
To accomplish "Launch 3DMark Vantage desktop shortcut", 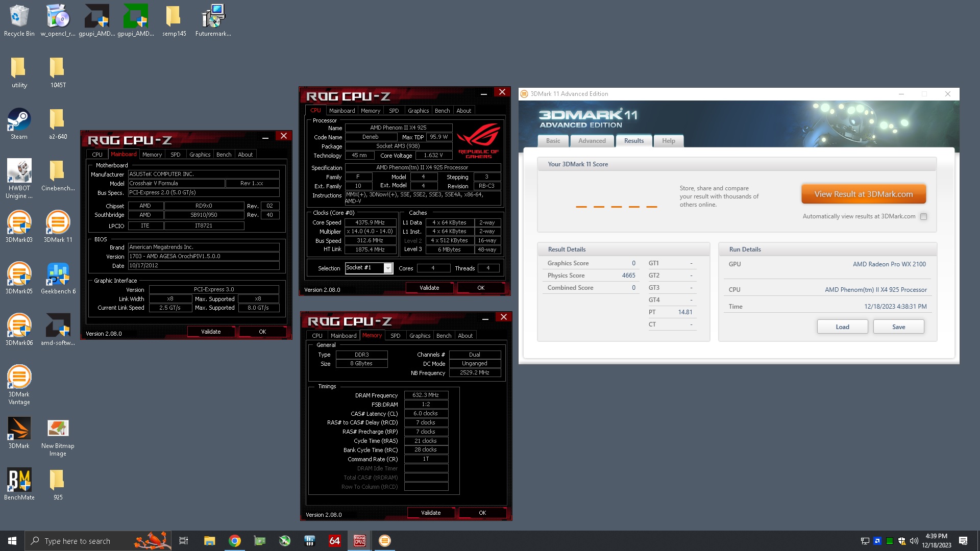I will pos(19,385).
